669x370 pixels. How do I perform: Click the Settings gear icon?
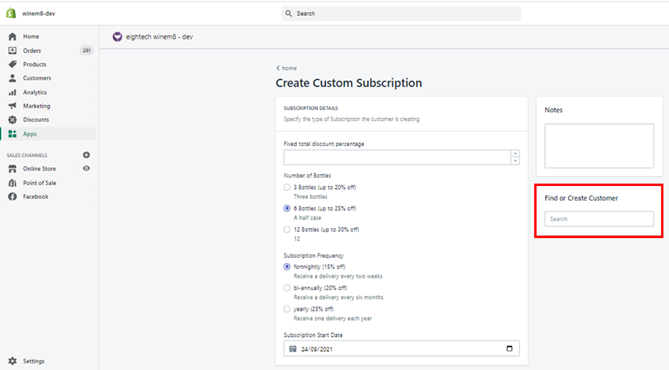12,361
